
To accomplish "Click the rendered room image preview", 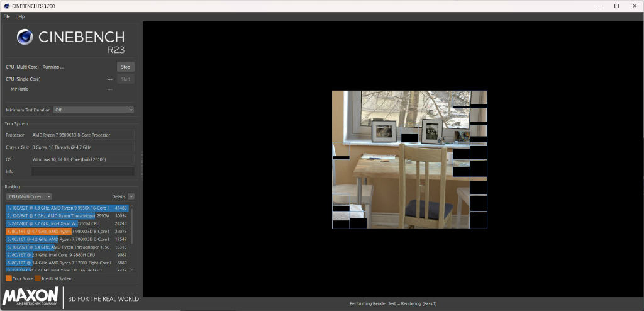I will 409,160.
